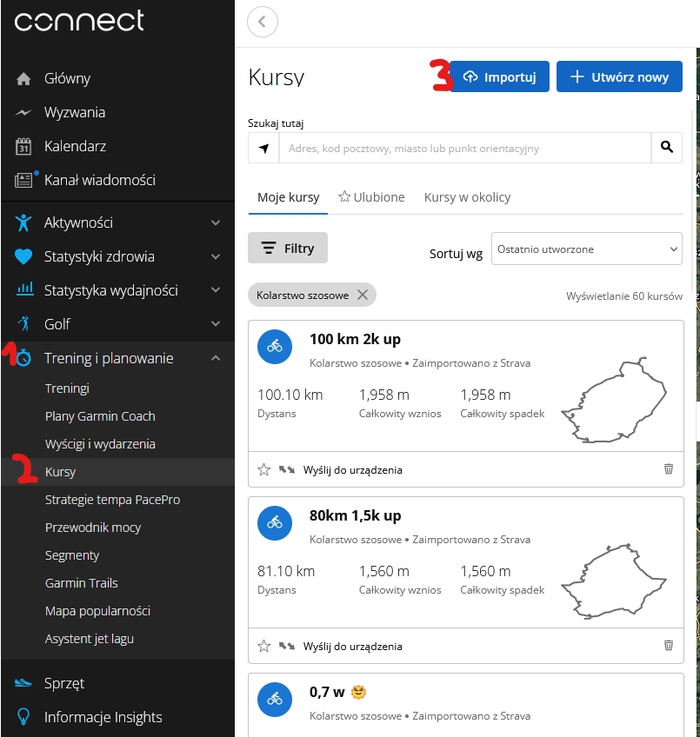Click the current location arrow icon
This screenshot has height=737, width=700.
pyautogui.click(x=263, y=149)
